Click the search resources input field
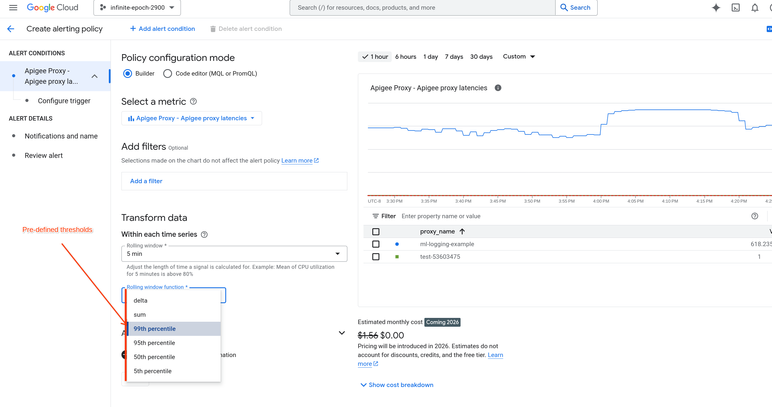This screenshot has height=407, width=772. [422, 7]
